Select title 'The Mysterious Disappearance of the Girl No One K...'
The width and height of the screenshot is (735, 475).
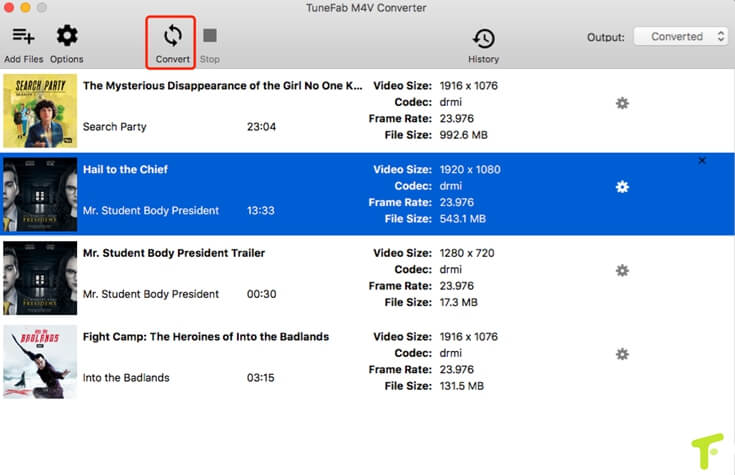(x=222, y=86)
